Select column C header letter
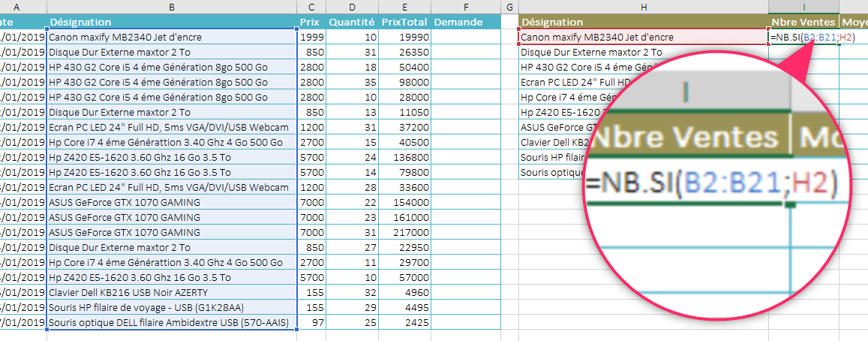 [x=311, y=8]
